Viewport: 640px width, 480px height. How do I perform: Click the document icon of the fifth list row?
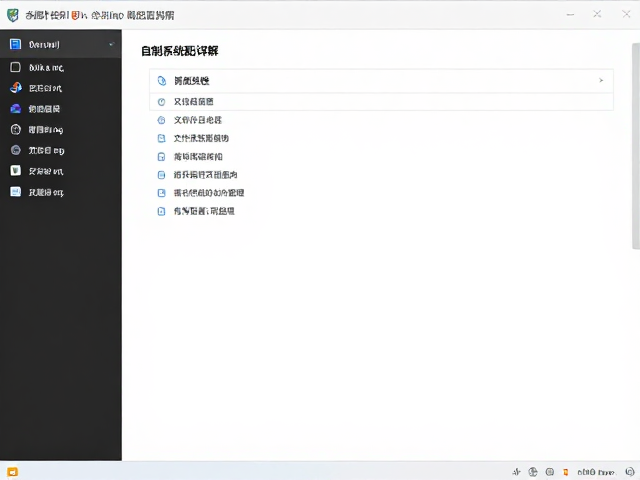tap(162, 157)
